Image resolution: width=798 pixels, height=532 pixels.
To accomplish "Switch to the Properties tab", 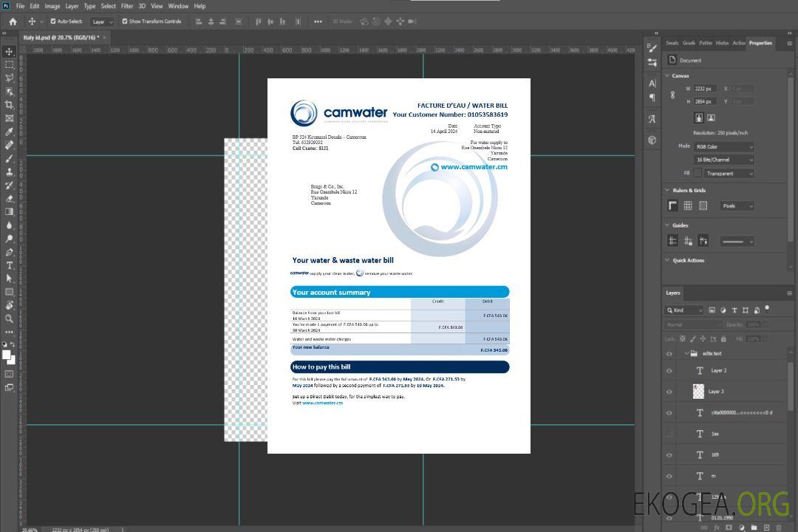I will pos(760,44).
